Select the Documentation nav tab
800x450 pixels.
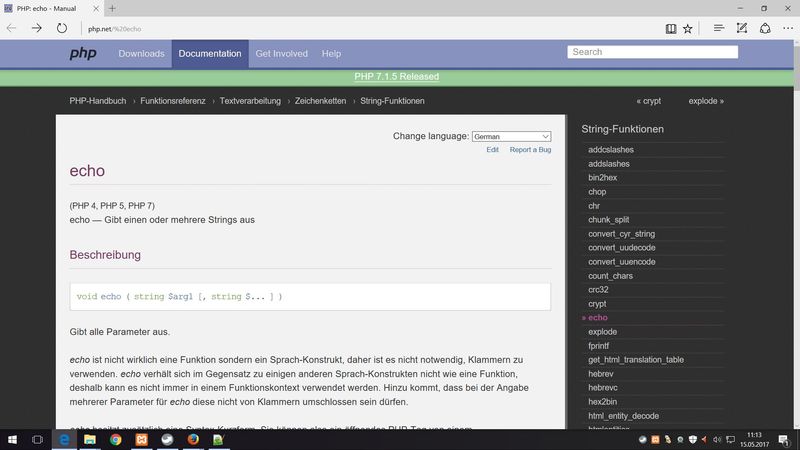[x=210, y=54]
